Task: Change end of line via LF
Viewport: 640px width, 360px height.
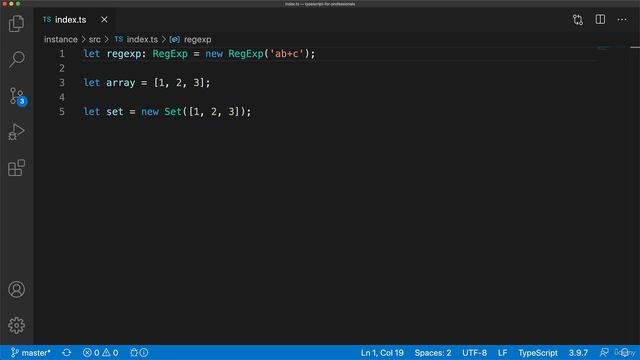Action: [x=502, y=353]
